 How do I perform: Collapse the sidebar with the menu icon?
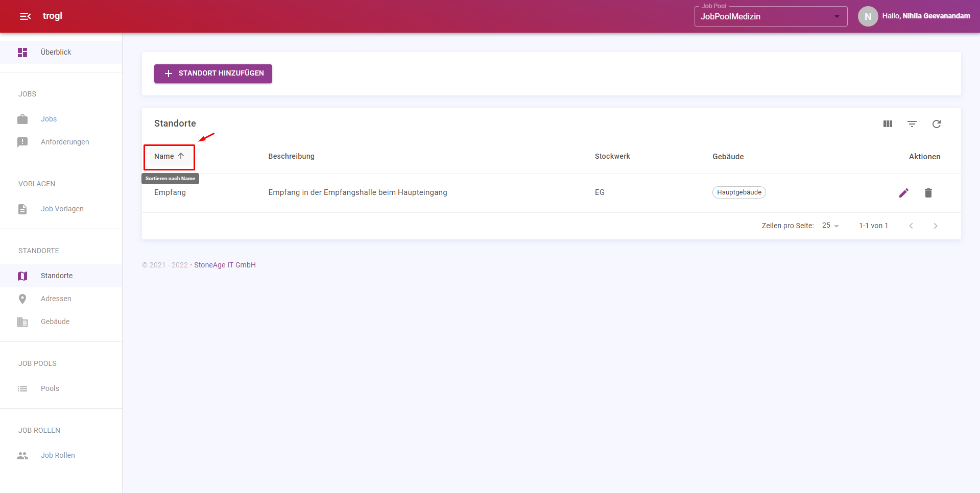[x=25, y=16]
